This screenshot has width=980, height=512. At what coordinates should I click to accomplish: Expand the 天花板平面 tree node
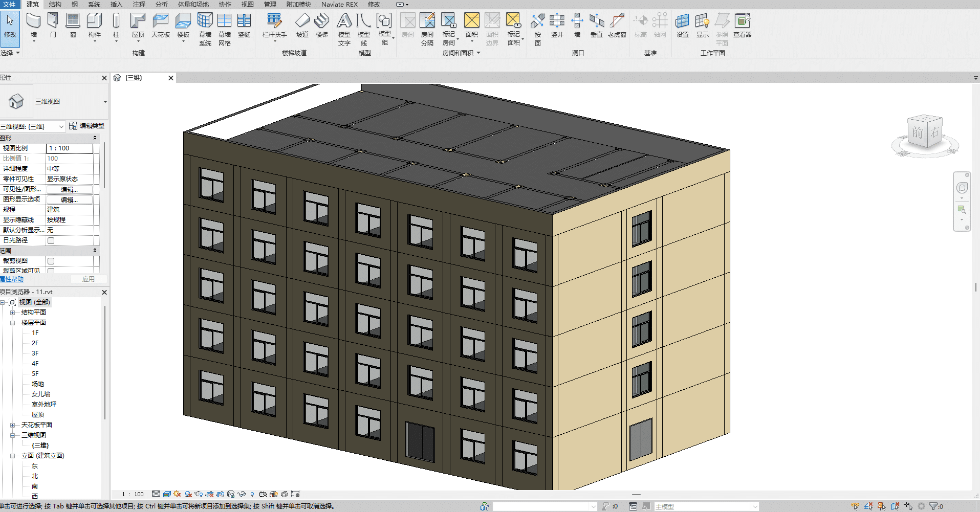coord(12,425)
